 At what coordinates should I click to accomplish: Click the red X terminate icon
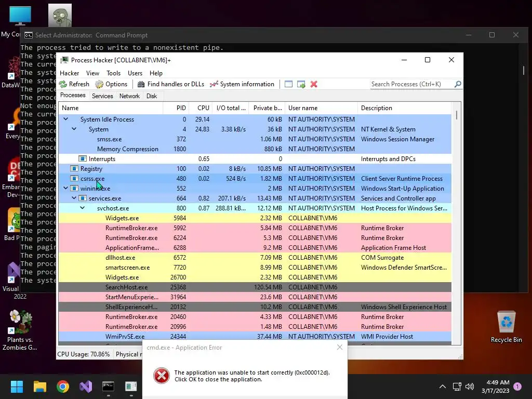coord(314,84)
